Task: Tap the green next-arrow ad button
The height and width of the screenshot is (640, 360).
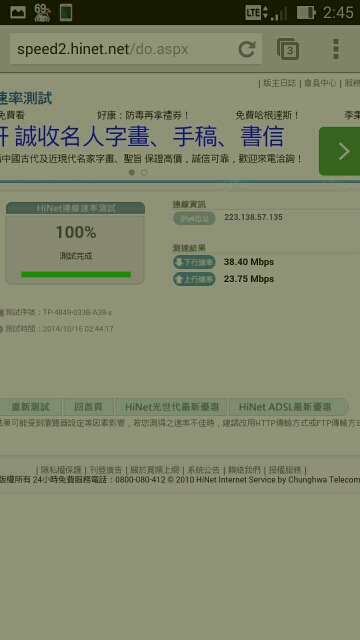Action: point(340,151)
